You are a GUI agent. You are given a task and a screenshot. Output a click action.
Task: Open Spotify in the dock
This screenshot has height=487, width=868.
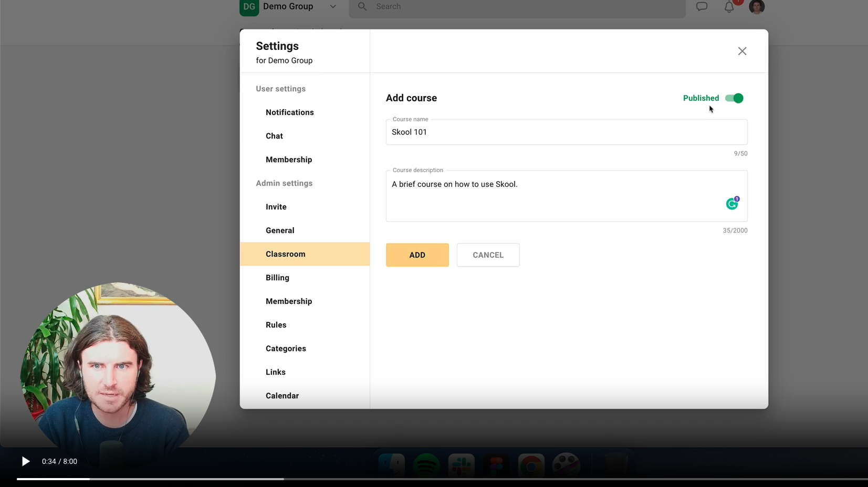coord(426,466)
